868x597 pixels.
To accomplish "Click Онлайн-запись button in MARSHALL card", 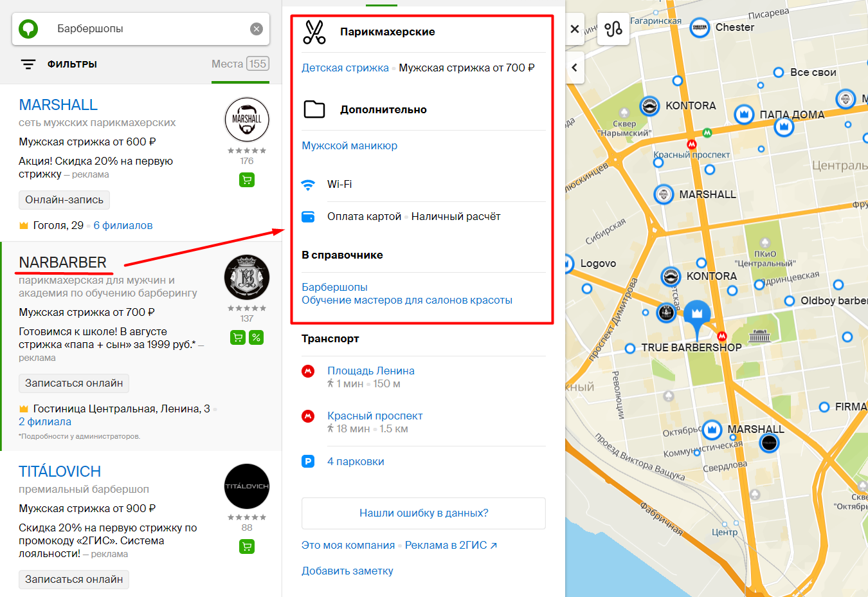I will point(64,200).
